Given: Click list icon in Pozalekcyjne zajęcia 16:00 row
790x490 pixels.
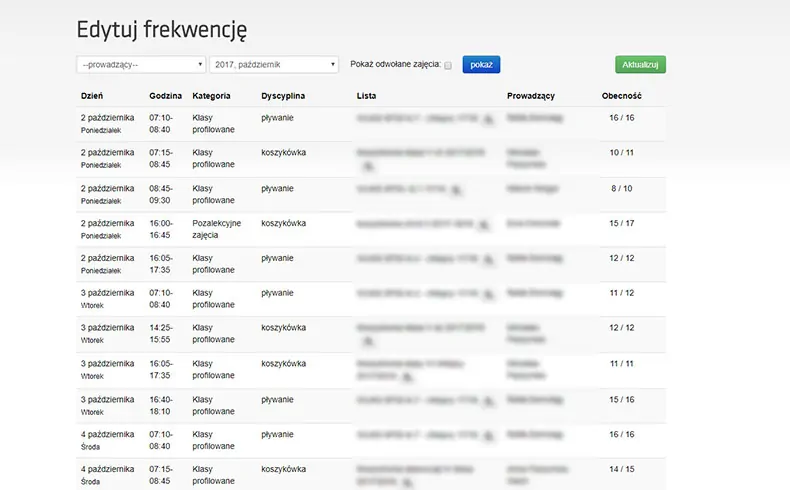Looking at the screenshot, I should tap(482, 223).
